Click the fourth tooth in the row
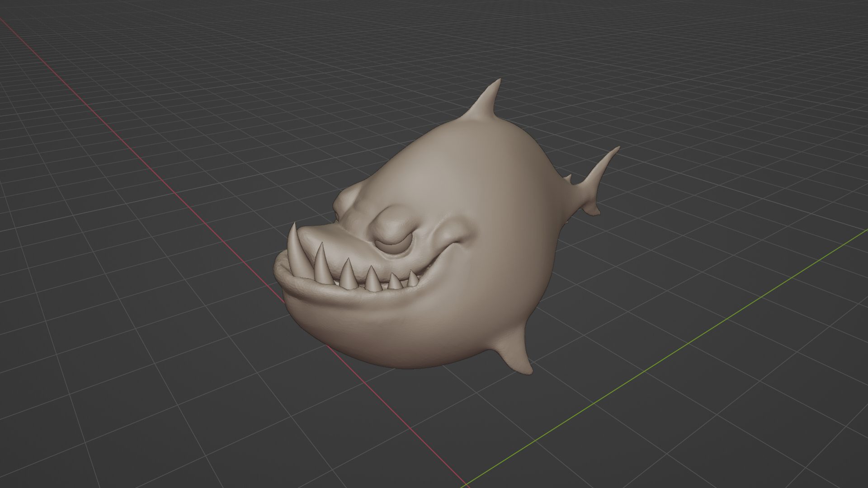Screen dimensions: 868x488 (x=372, y=281)
